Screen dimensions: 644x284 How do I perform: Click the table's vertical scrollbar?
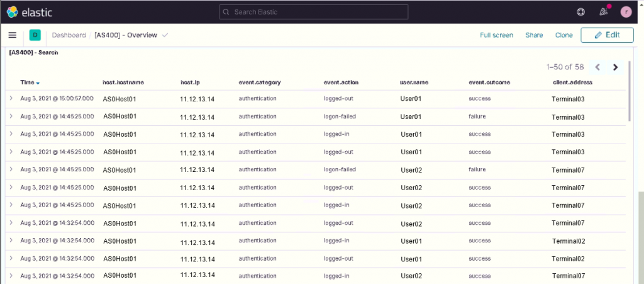point(630,94)
